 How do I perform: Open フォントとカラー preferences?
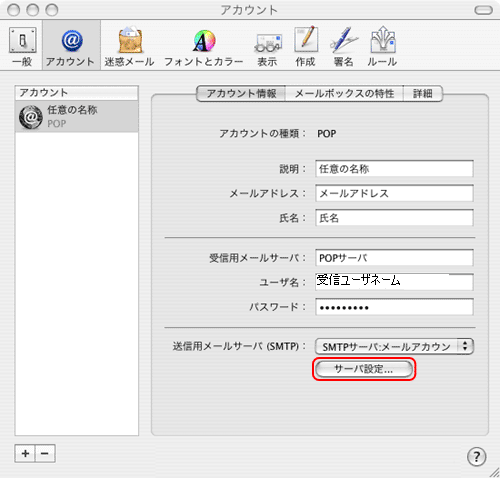(x=204, y=46)
